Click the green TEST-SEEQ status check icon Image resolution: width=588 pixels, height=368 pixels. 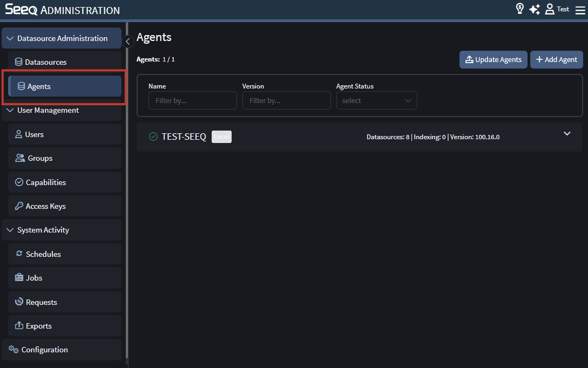tap(153, 137)
